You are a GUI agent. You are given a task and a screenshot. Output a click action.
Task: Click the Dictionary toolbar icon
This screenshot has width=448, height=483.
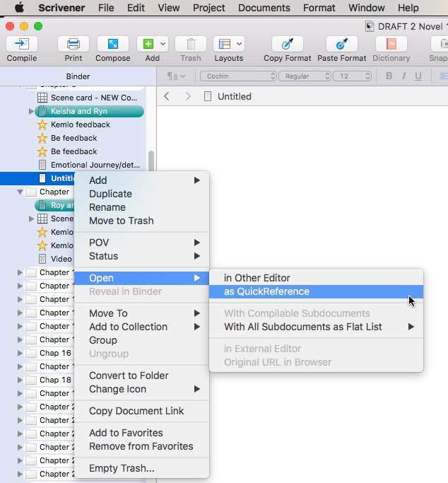(x=391, y=45)
